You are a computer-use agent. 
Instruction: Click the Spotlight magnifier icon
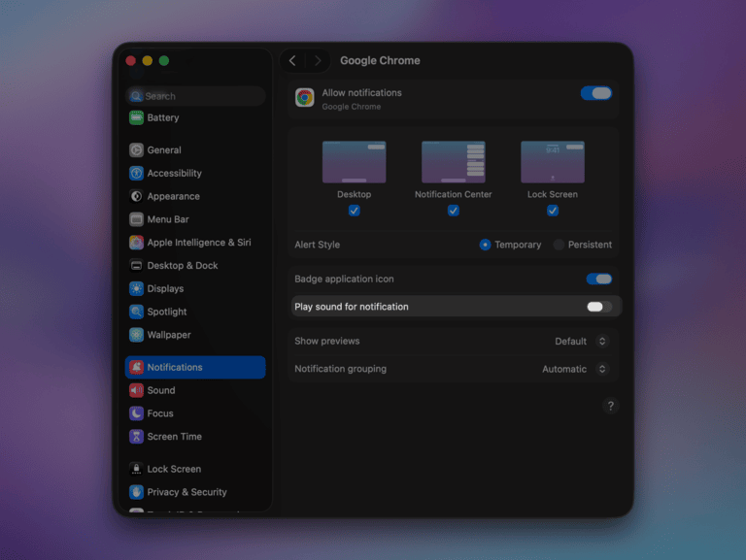[136, 312]
